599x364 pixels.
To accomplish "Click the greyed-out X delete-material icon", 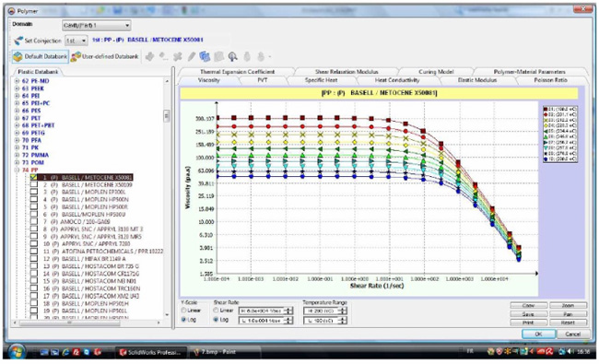I will click(x=177, y=56).
